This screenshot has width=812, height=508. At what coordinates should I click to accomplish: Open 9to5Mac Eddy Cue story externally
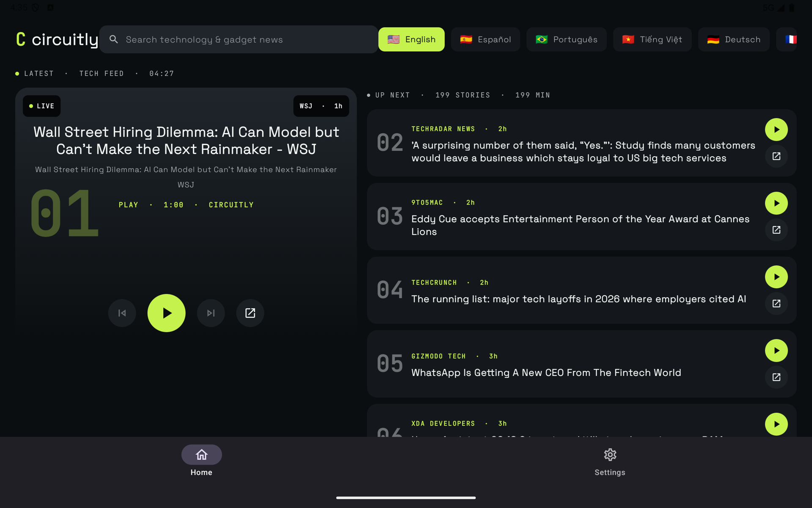pyautogui.click(x=776, y=230)
